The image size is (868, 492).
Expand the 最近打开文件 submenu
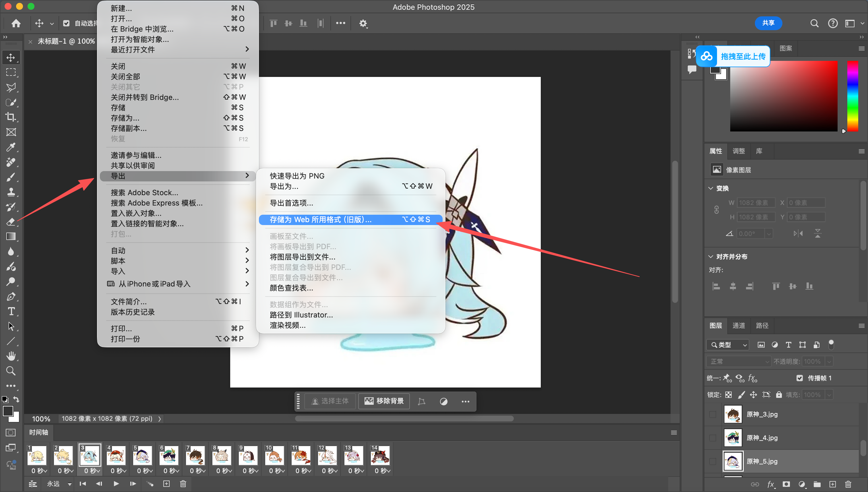(178, 49)
